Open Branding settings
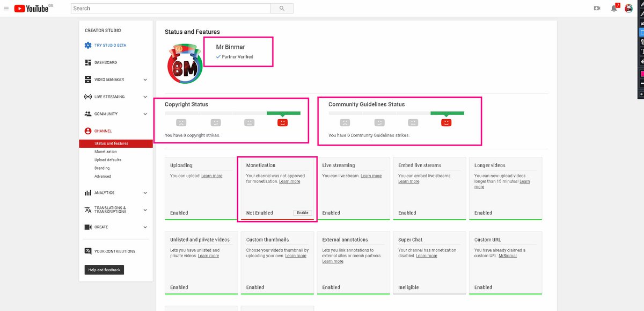The image size is (644, 311). [102, 168]
